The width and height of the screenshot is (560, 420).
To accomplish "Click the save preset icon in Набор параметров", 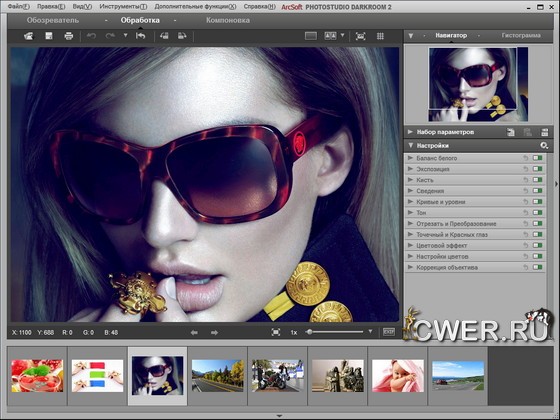I will (x=511, y=132).
